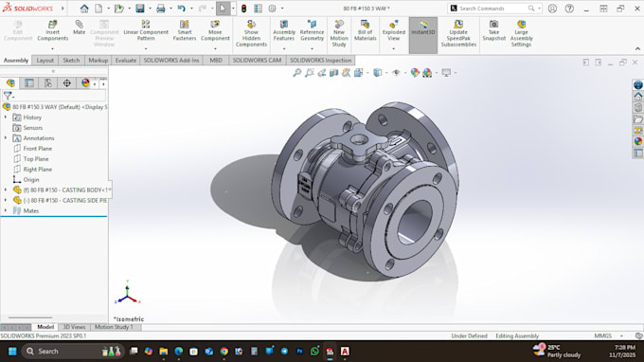Switch to the Markup tab
644x362 pixels.
pyautogui.click(x=98, y=61)
